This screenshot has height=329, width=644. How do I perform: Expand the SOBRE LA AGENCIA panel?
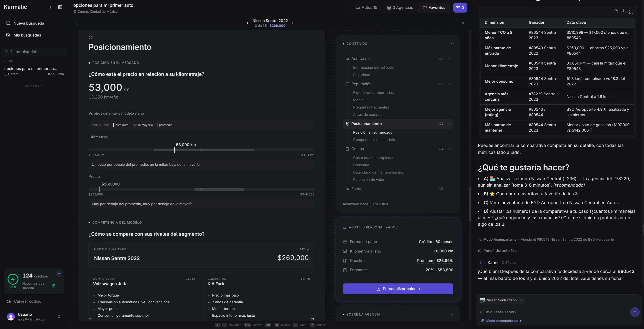(452, 315)
